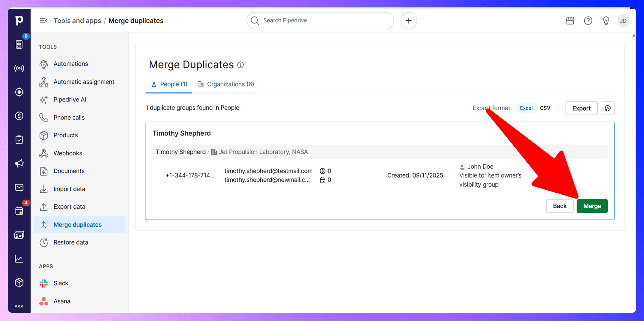This screenshot has height=321, width=644.
Task: Click the quick add plus button
Action: (x=409, y=21)
